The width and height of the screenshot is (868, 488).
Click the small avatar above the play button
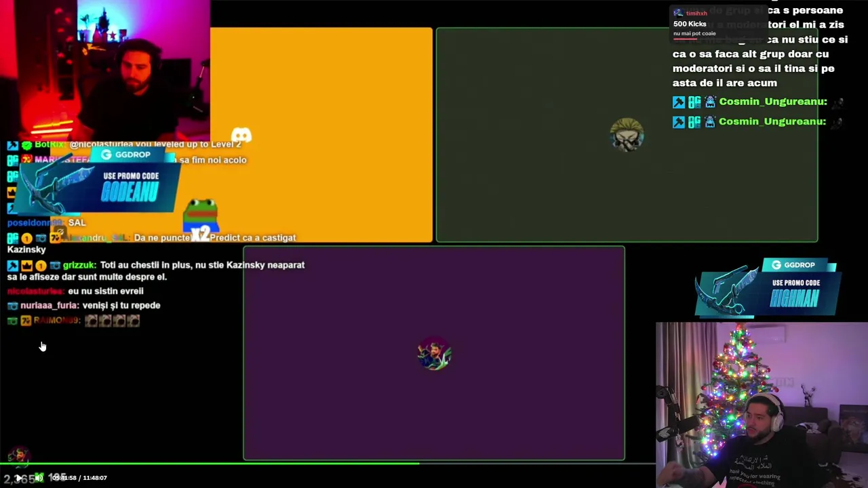tap(18, 456)
